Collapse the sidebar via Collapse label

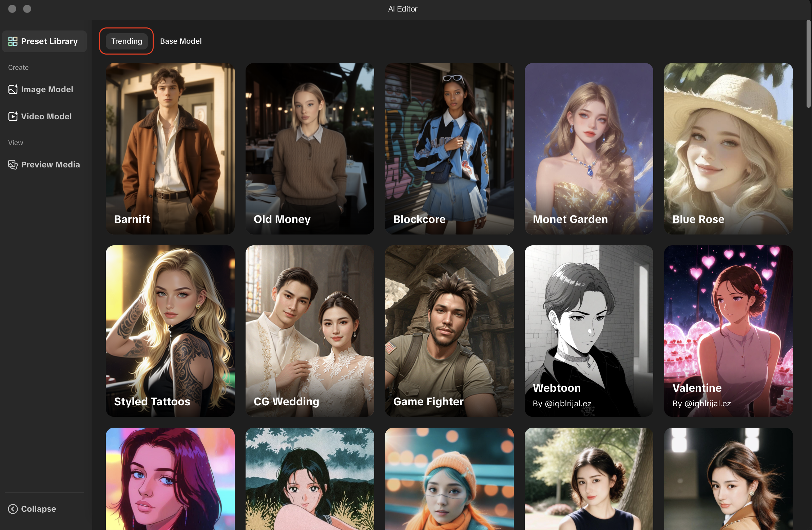point(39,509)
